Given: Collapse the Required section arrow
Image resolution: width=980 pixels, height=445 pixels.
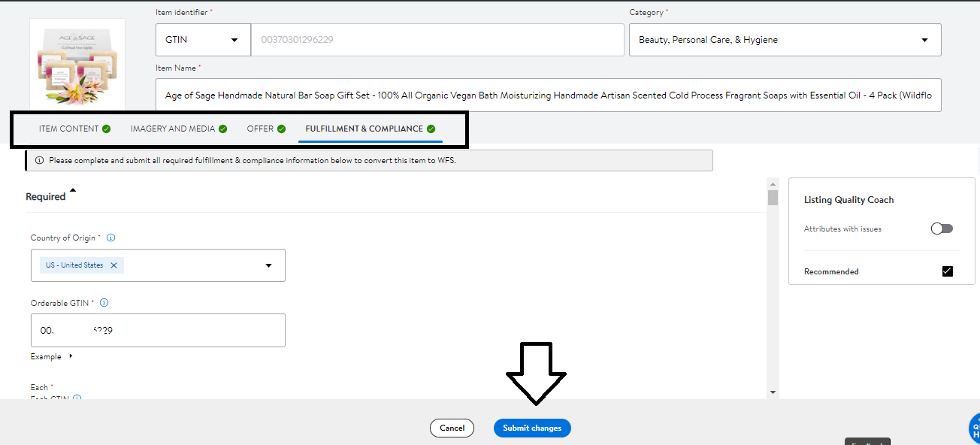Looking at the screenshot, I should pos(73,190).
